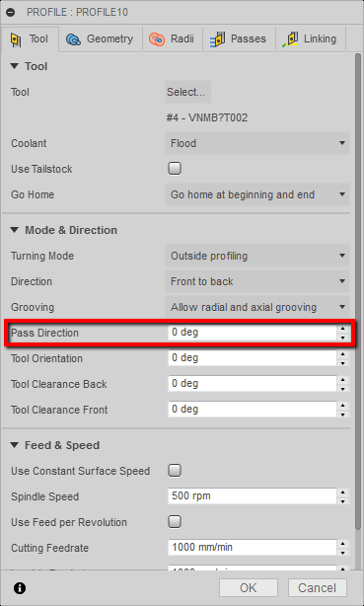This screenshot has height=606, width=364.
Task: Click the Tool tab icon
Action: click(16, 39)
